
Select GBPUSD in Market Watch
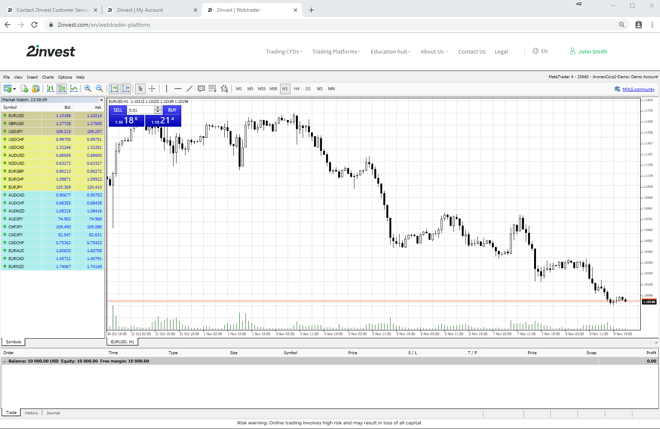[53, 123]
